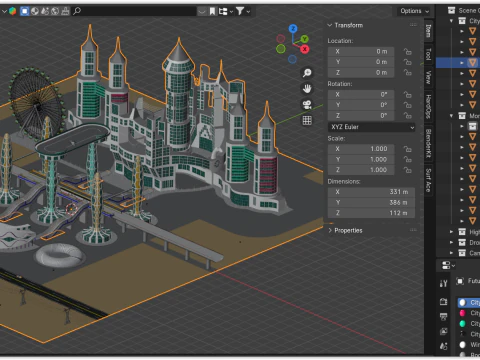Open the XYZ Euler rotation mode dropdown
The image size is (480, 360).
(372, 127)
